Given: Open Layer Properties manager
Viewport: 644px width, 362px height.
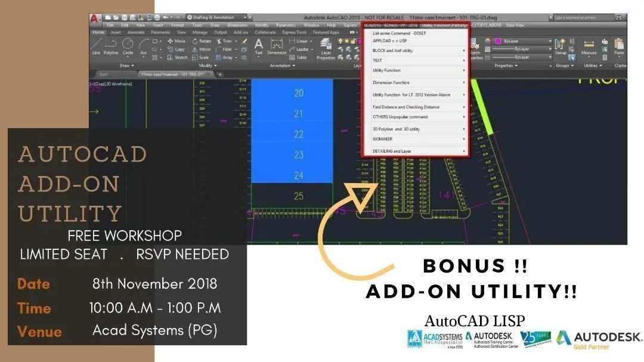Looking at the screenshot, I should tap(326, 49).
